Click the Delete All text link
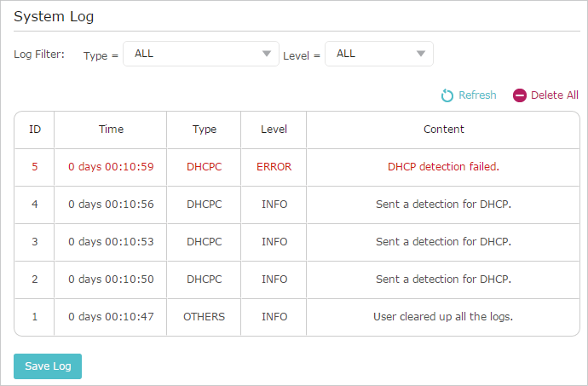This screenshot has height=386, width=588. (x=554, y=95)
